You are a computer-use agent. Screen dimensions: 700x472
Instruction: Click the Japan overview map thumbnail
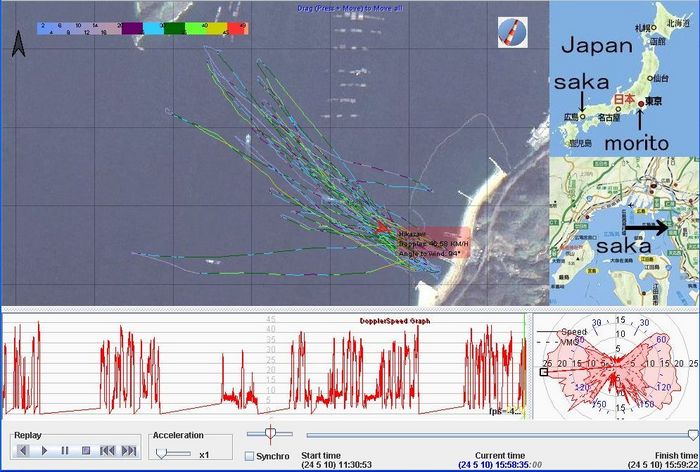(x=625, y=77)
